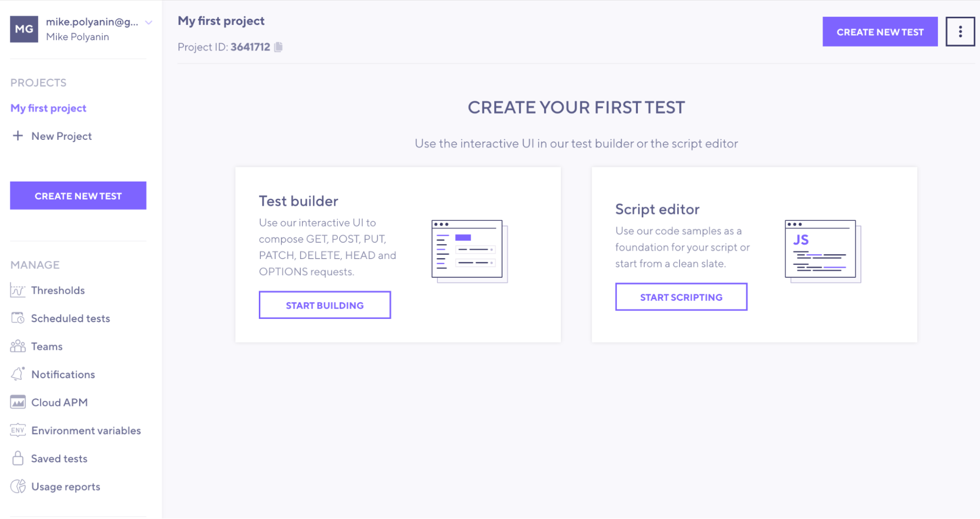This screenshot has height=519, width=980.
Task: Click the MG account avatar
Action: (x=24, y=29)
